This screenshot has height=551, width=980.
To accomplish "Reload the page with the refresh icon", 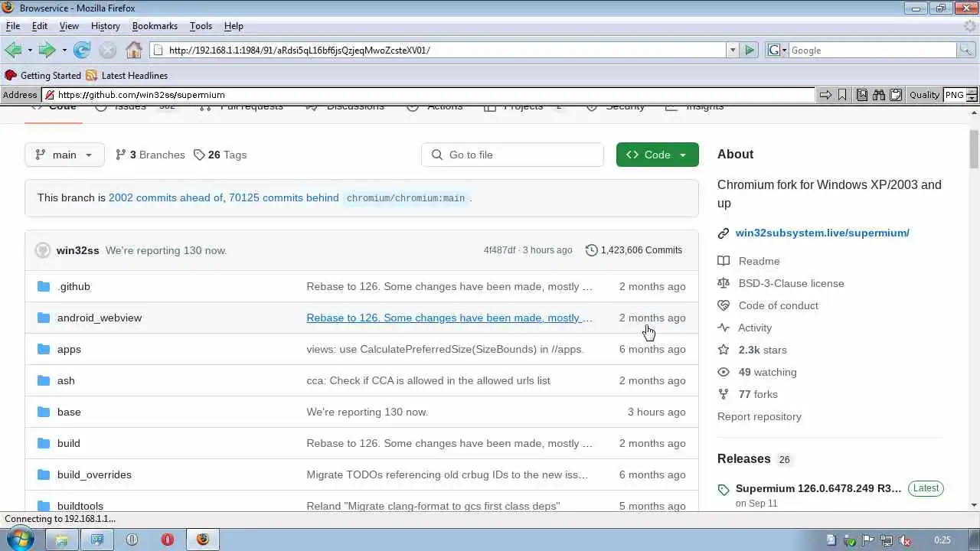I will tap(82, 50).
